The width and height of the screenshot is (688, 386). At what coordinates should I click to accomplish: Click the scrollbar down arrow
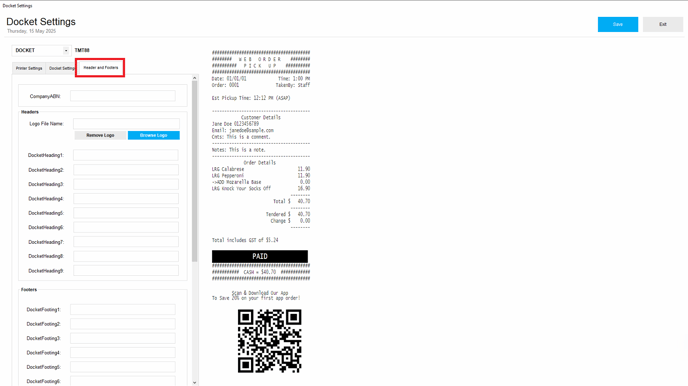[x=195, y=382]
